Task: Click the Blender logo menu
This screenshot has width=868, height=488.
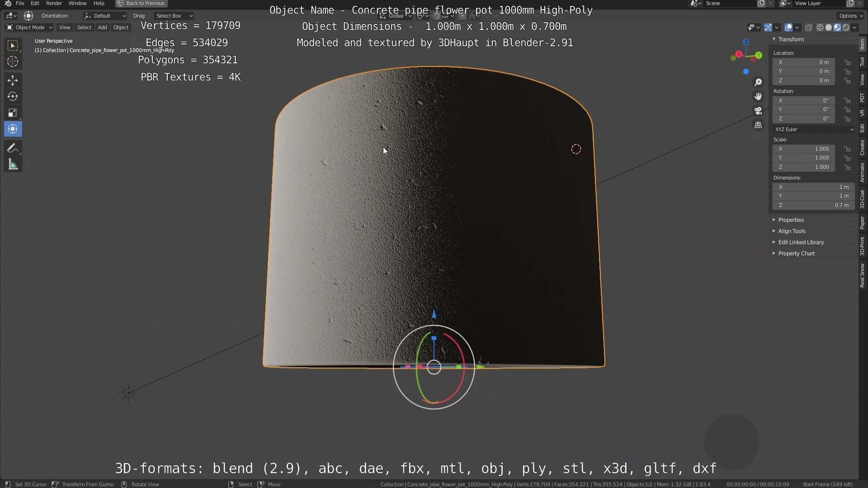Action: point(8,3)
